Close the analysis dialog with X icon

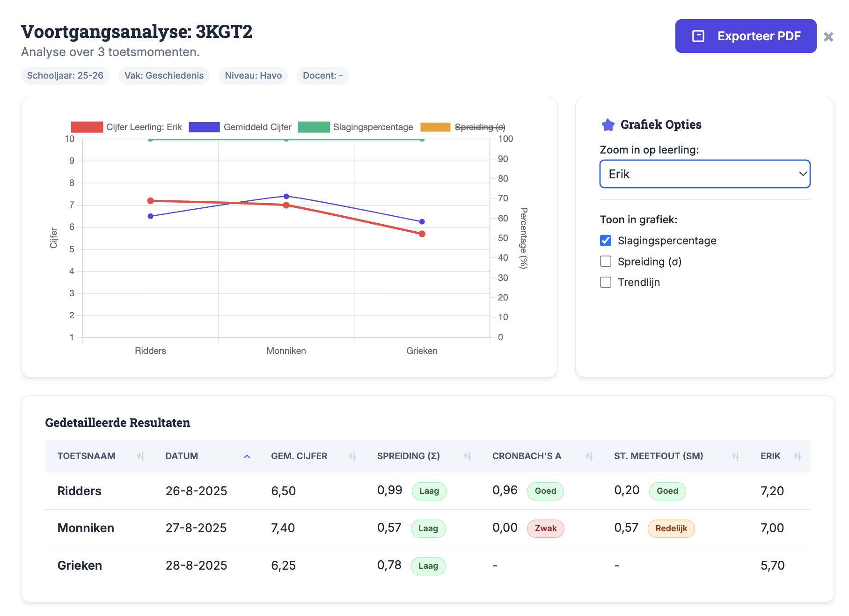tap(828, 37)
